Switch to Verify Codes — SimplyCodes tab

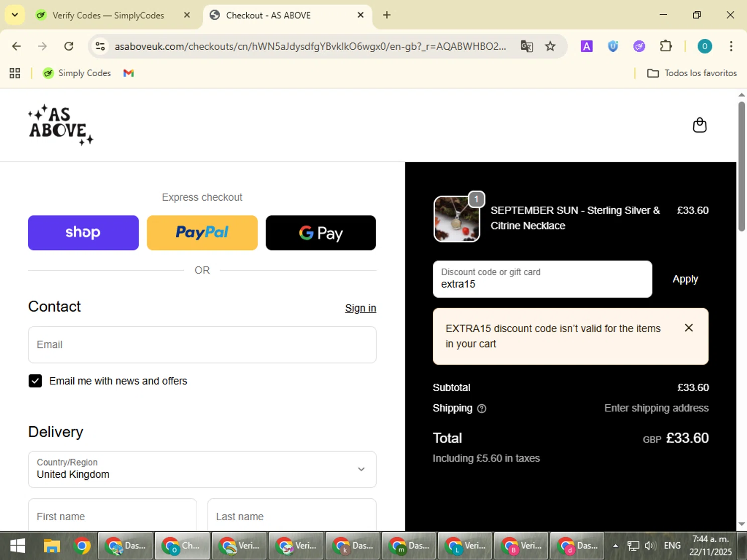point(108,15)
